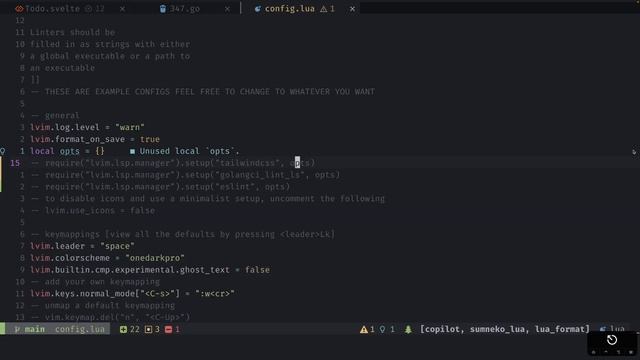
Task: Click the commented tailwindcss setup line
Action: tap(173, 163)
